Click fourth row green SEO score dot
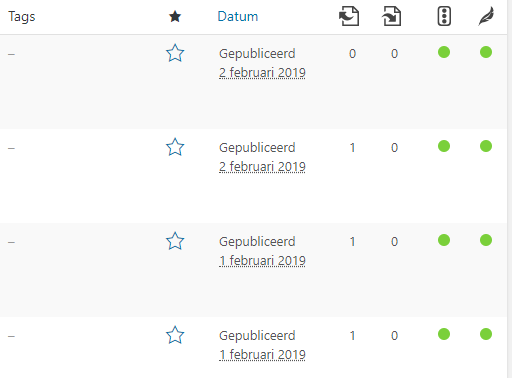Image resolution: width=512 pixels, height=378 pixels. [x=444, y=334]
